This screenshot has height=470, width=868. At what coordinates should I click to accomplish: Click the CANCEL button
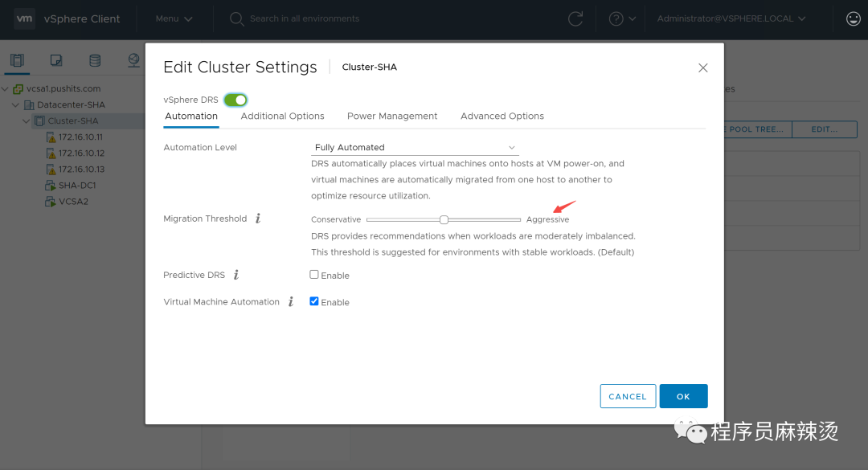[x=628, y=396]
